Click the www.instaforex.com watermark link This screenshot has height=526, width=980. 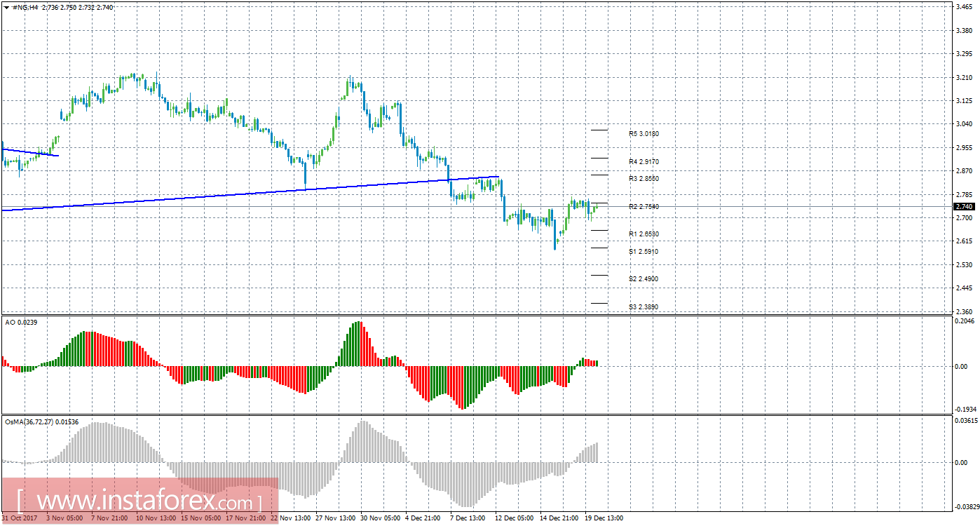[x=139, y=502]
